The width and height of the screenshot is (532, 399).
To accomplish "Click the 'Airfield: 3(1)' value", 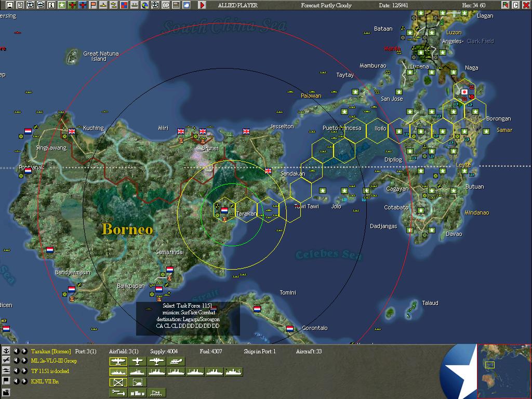I will coord(124,351).
